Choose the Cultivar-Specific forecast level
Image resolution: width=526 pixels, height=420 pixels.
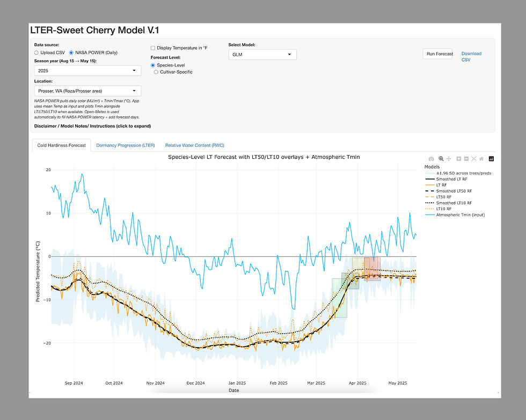(x=156, y=72)
